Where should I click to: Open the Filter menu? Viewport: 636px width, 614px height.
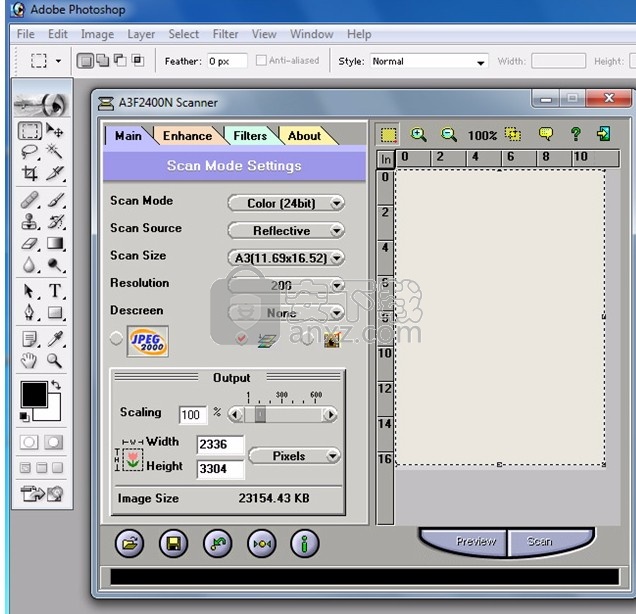click(x=226, y=34)
